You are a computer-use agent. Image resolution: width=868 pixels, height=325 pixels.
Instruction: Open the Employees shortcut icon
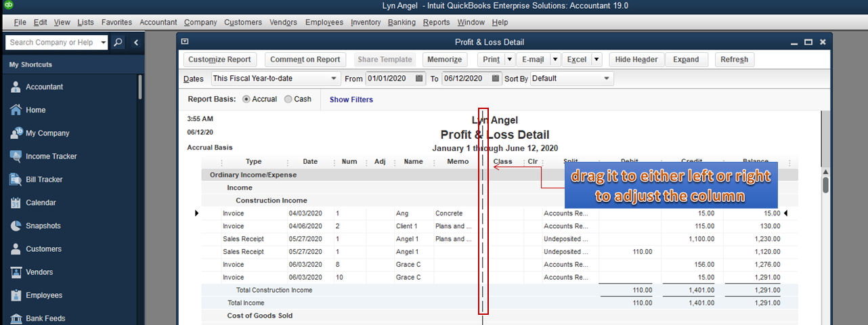point(16,295)
